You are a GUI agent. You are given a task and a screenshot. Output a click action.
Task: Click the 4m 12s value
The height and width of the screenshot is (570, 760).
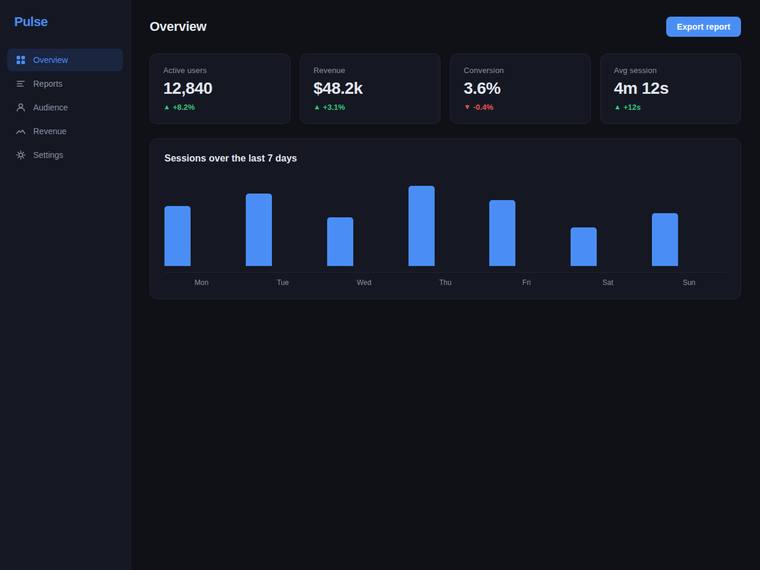641,88
